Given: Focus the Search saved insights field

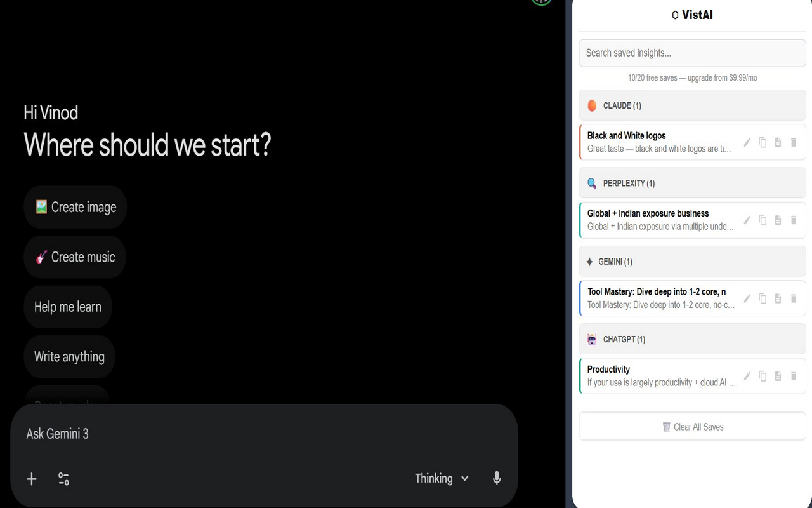Looking at the screenshot, I should click(x=692, y=53).
